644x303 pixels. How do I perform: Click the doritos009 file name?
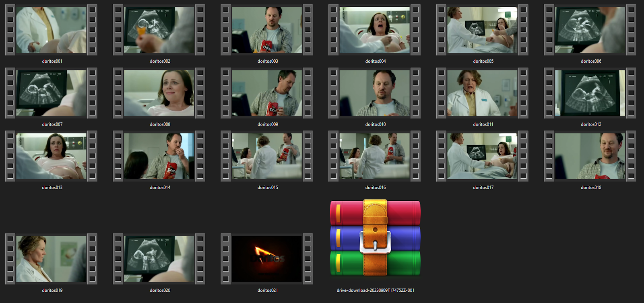pos(268,124)
